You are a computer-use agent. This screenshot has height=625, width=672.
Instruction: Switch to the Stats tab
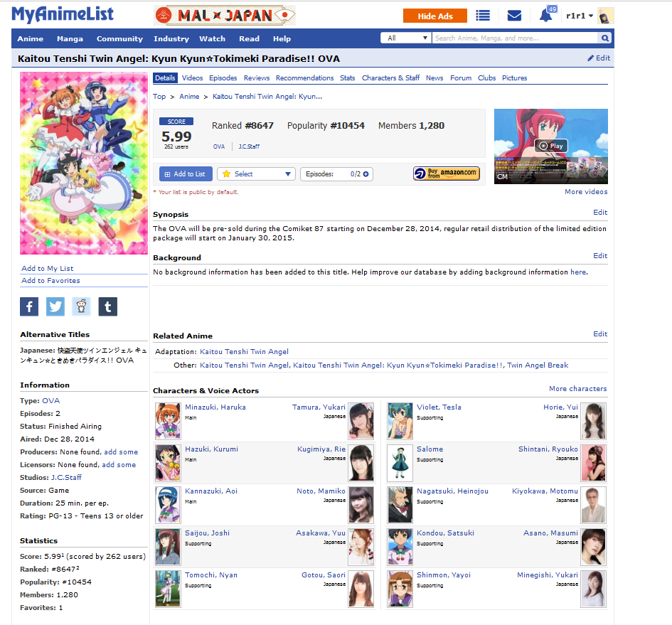(x=348, y=78)
